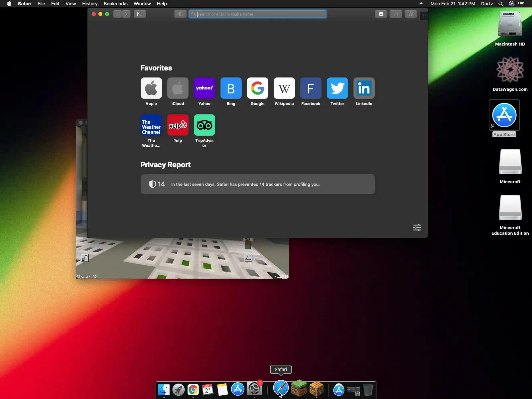Image resolution: width=532 pixels, height=399 pixels.
Task: Open Notification Center from the menu bar
Action: (521, 4)
